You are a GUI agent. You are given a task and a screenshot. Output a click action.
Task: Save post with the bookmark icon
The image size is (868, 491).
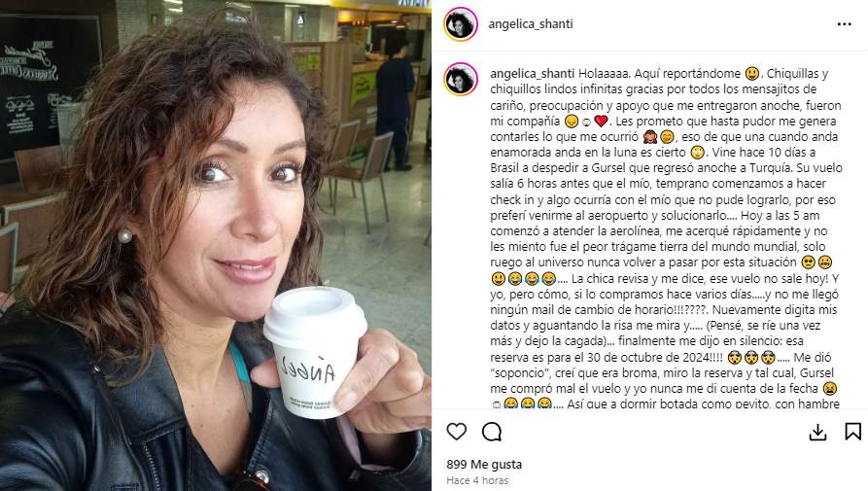pos(853,432)
